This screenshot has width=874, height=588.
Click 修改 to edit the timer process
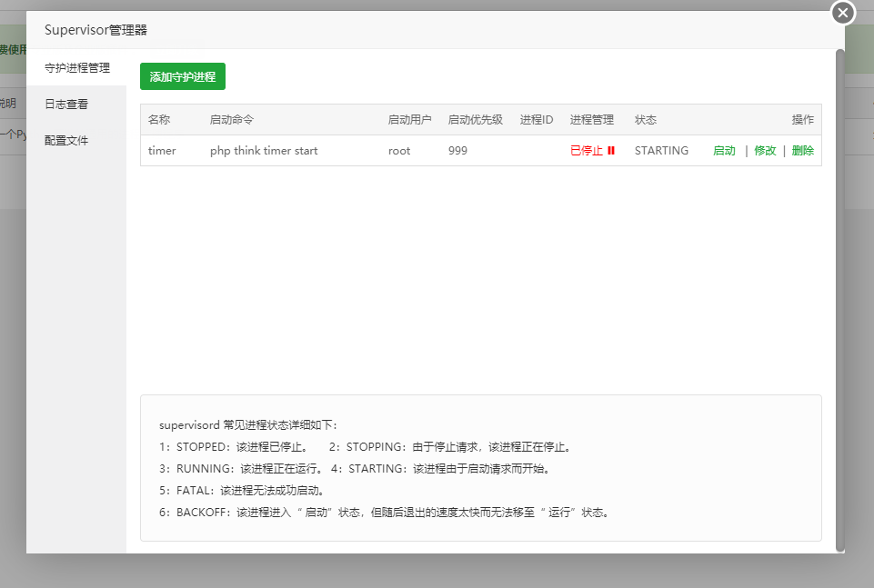764,150
